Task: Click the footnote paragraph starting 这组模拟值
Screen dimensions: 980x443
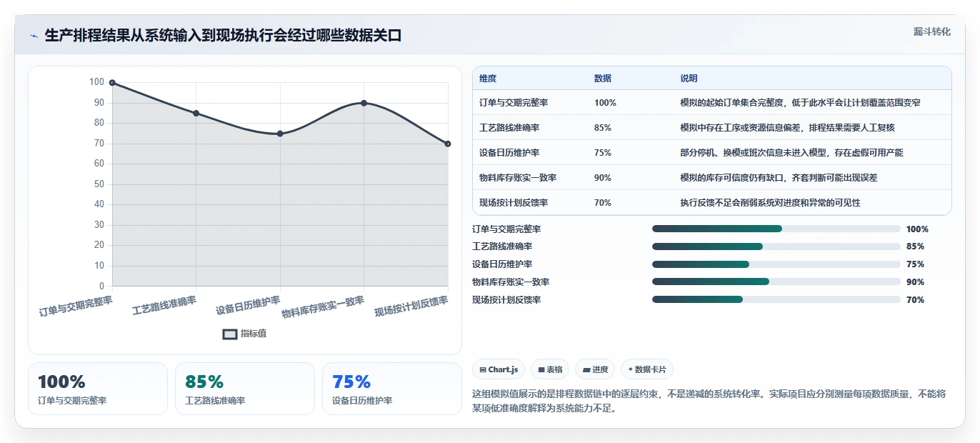Action: pos(709,401)
